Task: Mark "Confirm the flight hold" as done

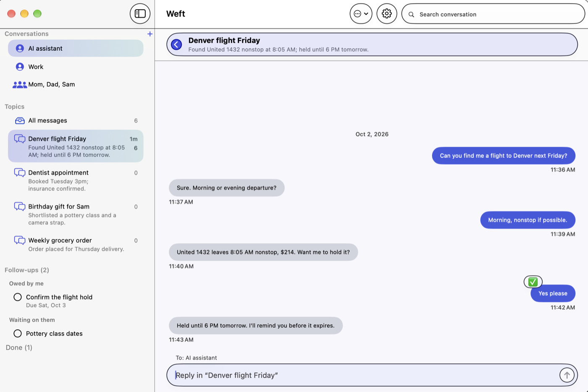Action: pyautogui.click(x=18, y=297)
